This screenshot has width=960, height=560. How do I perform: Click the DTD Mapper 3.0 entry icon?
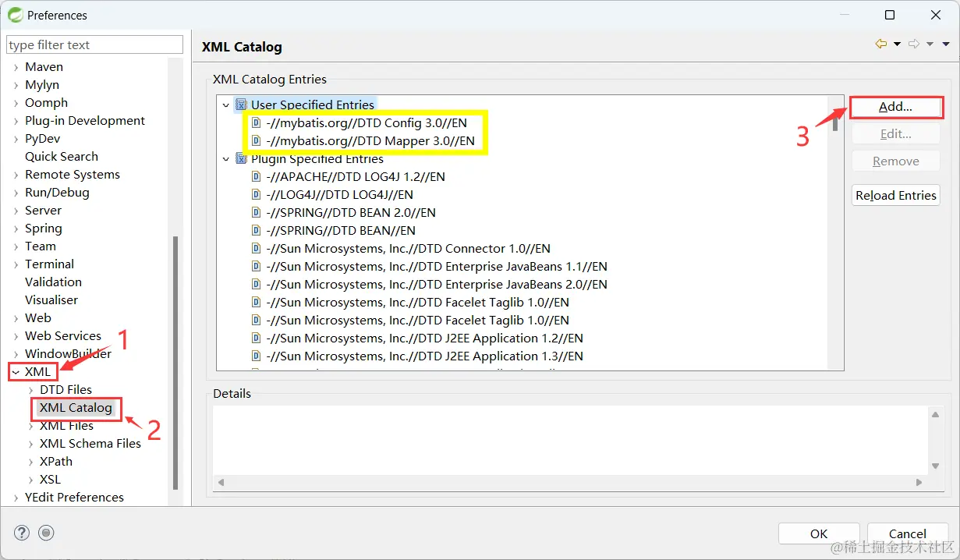256,141
